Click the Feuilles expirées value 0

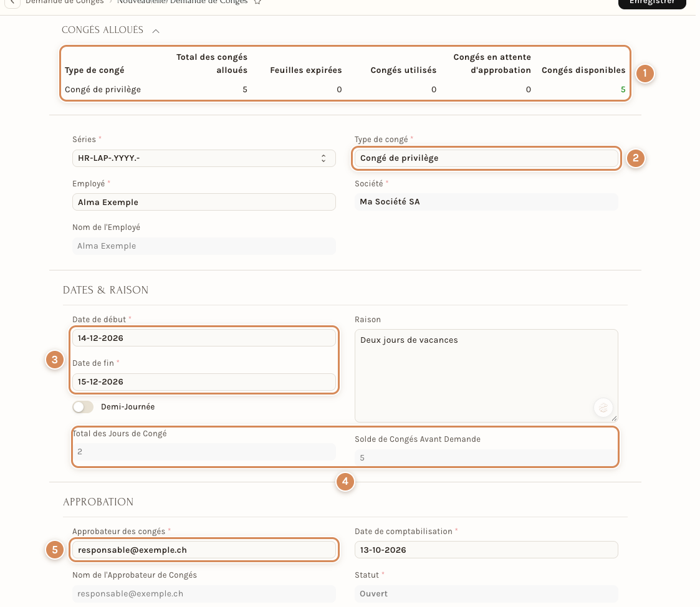pos(339,90)
